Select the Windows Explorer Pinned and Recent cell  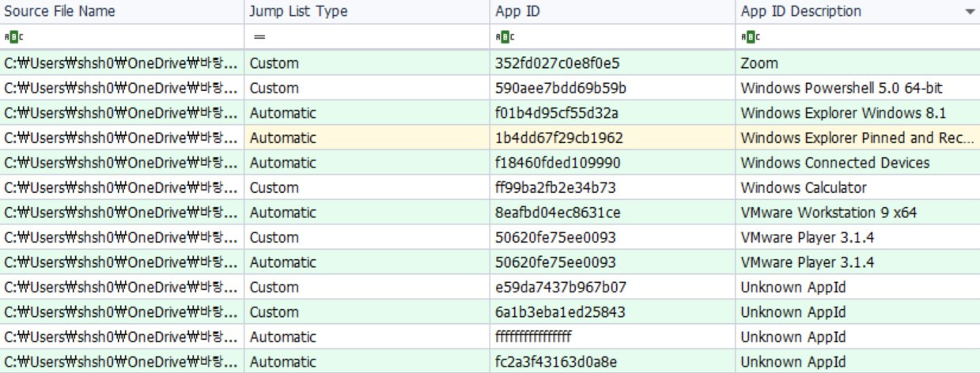click(857, 138)
